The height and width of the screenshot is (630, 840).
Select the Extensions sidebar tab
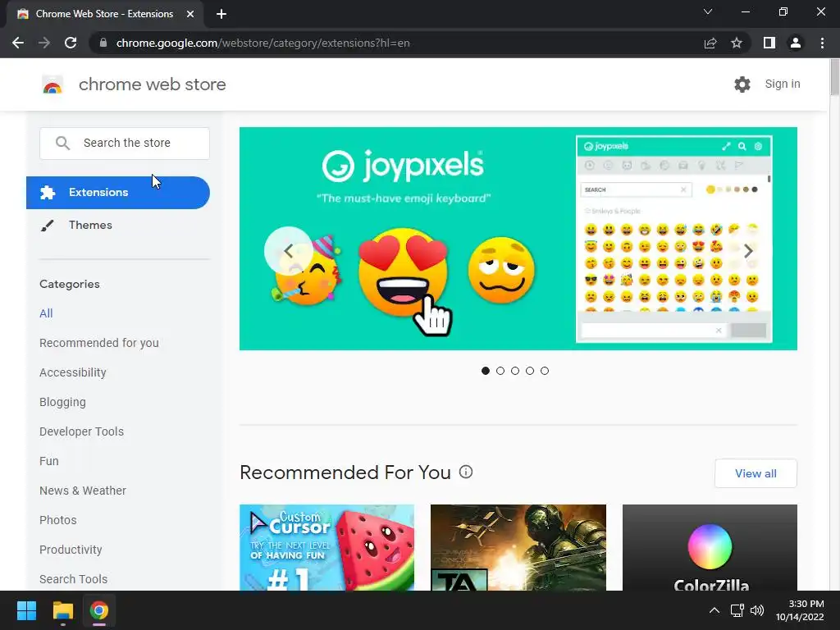pyautogui.click(x=118, y=192)
